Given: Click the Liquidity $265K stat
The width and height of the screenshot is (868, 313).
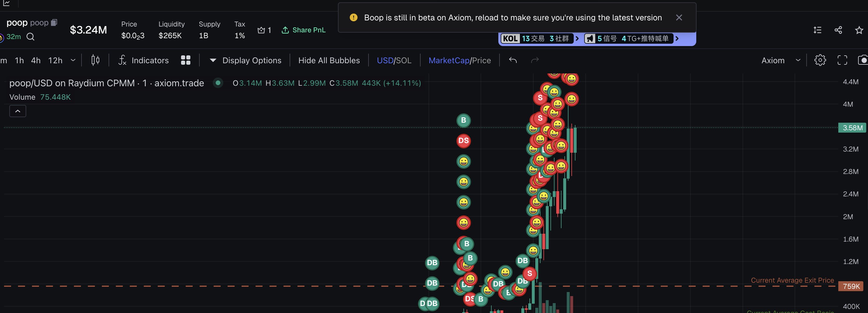Looking at the screenshot, I should (x=171, y=30).
